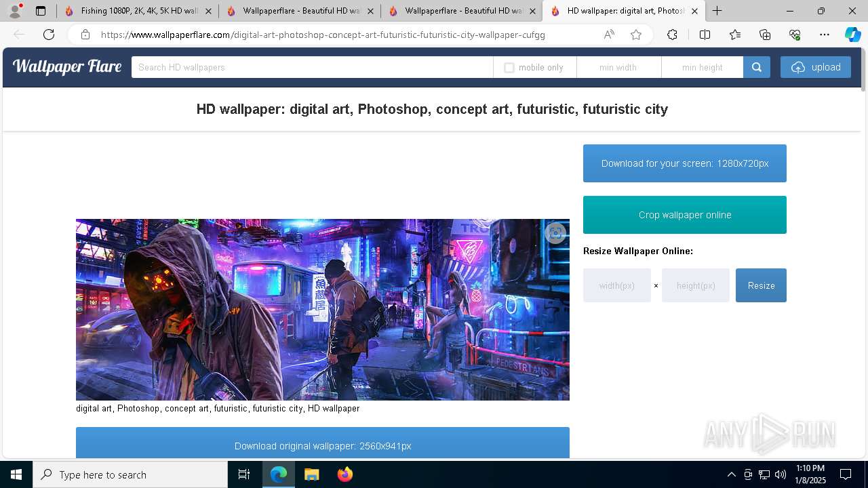
Task: Focus the width(px) resize field
Action: (x=617, y=285)
